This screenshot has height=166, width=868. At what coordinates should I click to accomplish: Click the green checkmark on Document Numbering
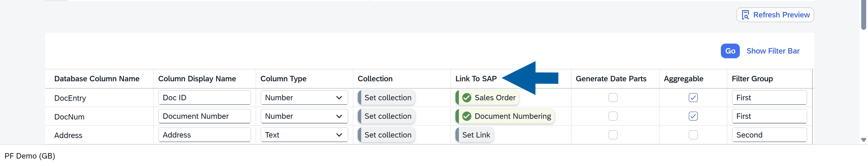pyautogui.click(x=466, y=116)
